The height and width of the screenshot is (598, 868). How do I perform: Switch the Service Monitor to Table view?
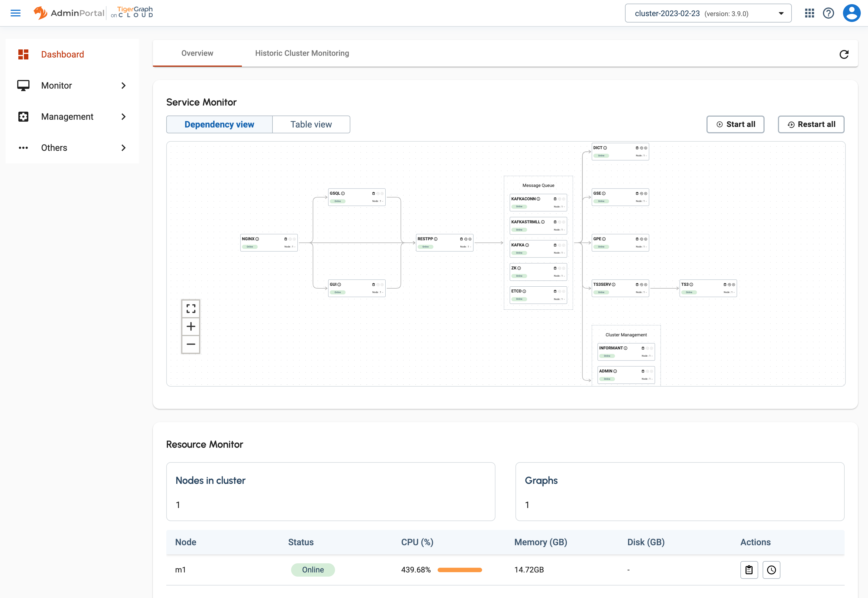point(311,124)
